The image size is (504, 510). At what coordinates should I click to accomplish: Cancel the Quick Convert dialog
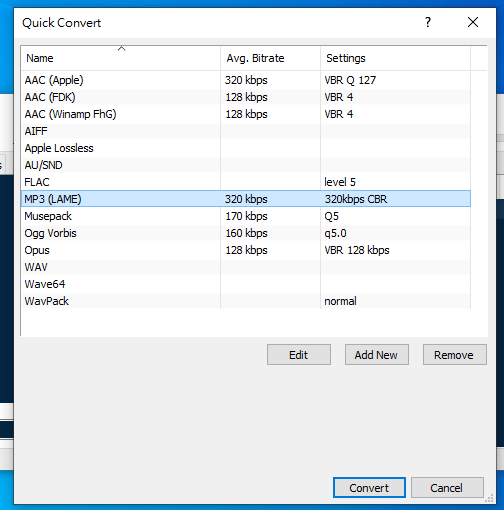447,488
